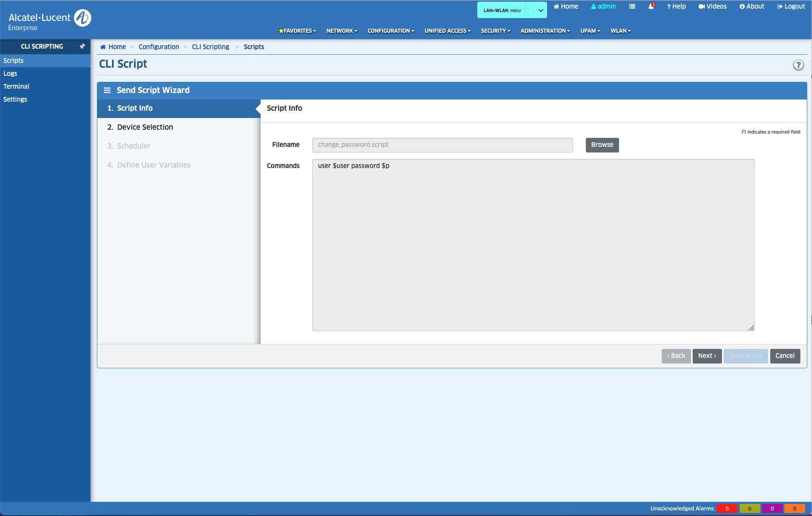Open Terminal from the sidebar
This screenshot has height=516, width=812.
(x=16, y=87)
